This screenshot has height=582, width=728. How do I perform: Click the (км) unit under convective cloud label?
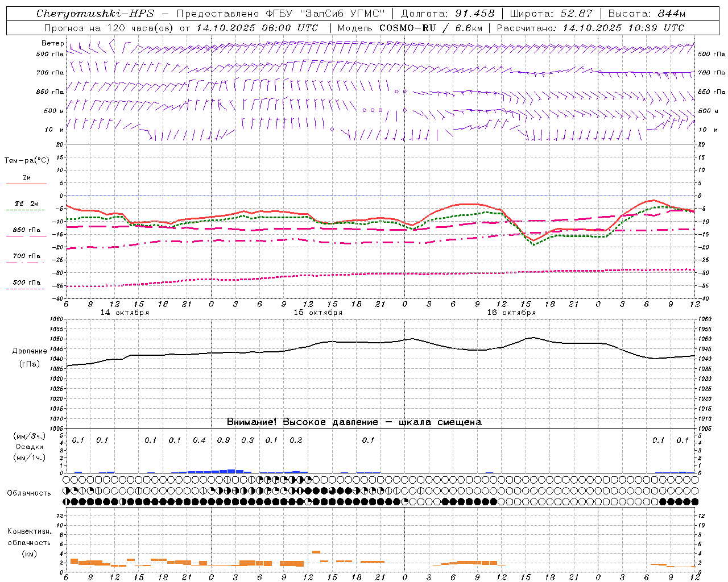click(30, 554)
